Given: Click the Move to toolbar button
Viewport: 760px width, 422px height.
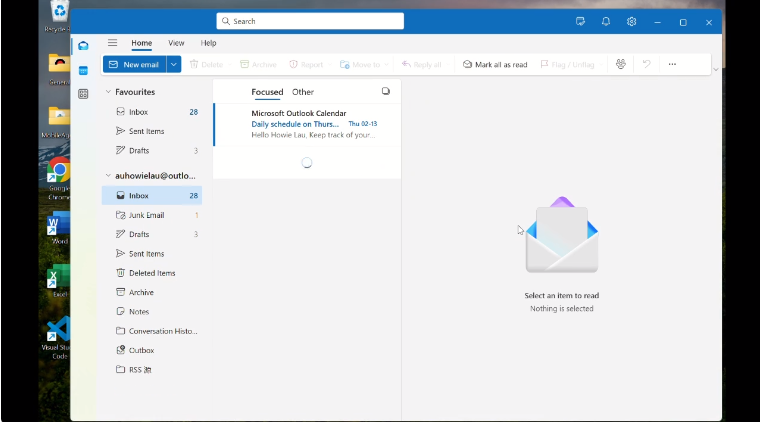Looking at the screenshot, I should [360, 64].
